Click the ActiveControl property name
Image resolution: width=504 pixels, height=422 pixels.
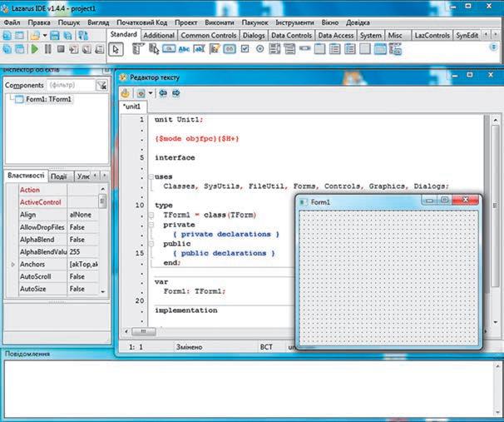[x=41, y=202]
